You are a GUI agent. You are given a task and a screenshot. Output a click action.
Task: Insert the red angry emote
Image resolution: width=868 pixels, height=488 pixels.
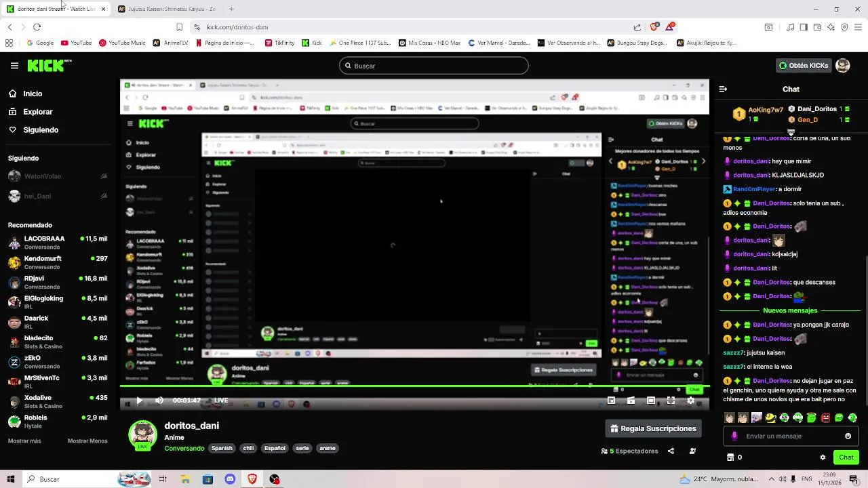(x=825, y=418)
